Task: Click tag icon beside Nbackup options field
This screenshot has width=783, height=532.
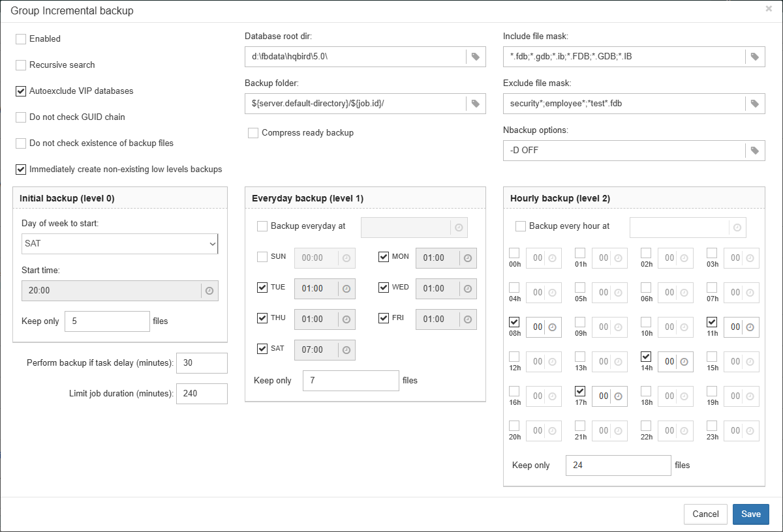Action: tap(754, 151)
